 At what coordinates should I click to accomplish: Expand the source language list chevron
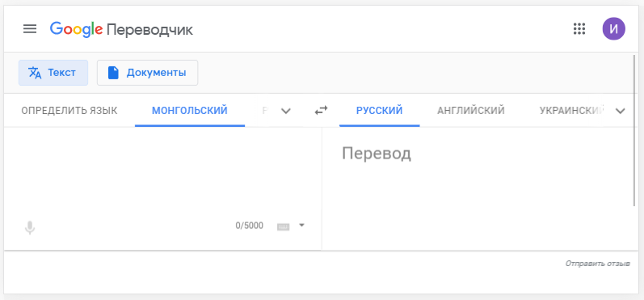click(x=285, y=111)
